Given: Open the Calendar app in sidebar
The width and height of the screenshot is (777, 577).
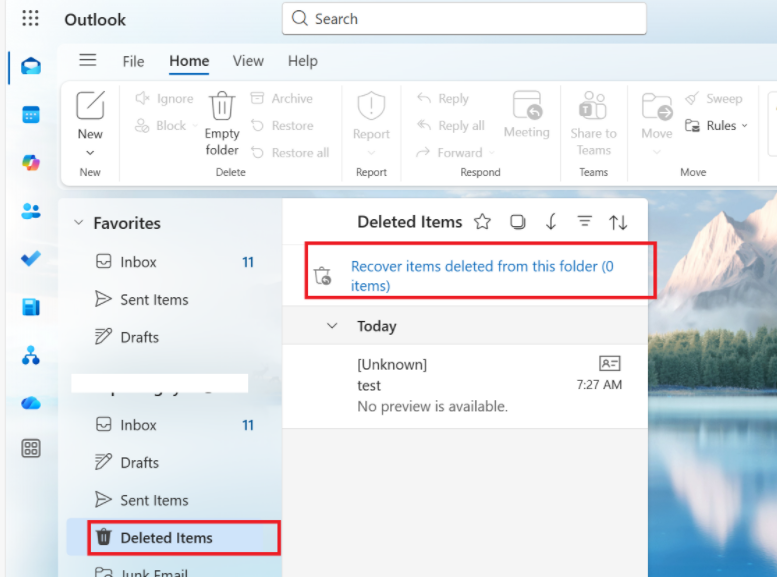Looking at the screenshot, I should 31,115.
